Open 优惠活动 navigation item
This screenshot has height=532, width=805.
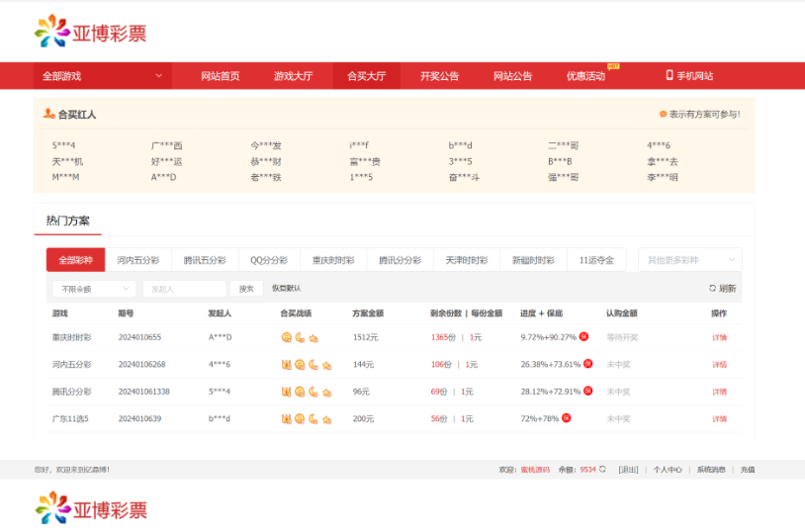coord(585,76)
